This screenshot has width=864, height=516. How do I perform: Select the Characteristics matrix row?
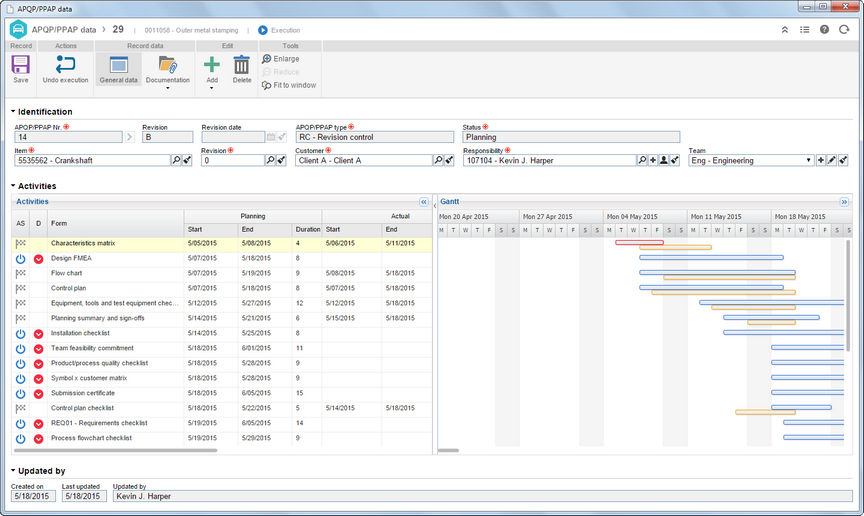222,243
